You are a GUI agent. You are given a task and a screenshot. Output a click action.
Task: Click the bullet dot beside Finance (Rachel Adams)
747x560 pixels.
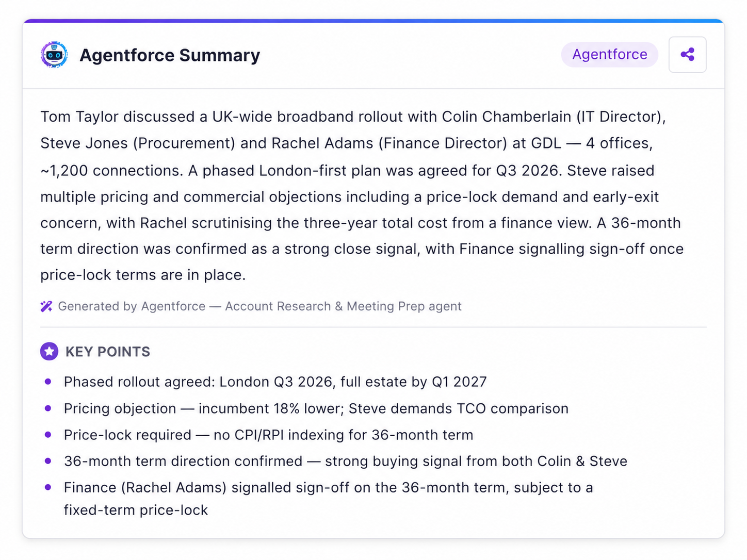(x=48, y=487)
